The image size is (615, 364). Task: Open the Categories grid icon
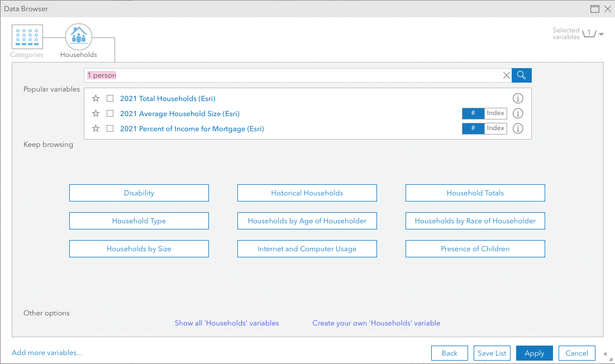[x=27, y=37]
